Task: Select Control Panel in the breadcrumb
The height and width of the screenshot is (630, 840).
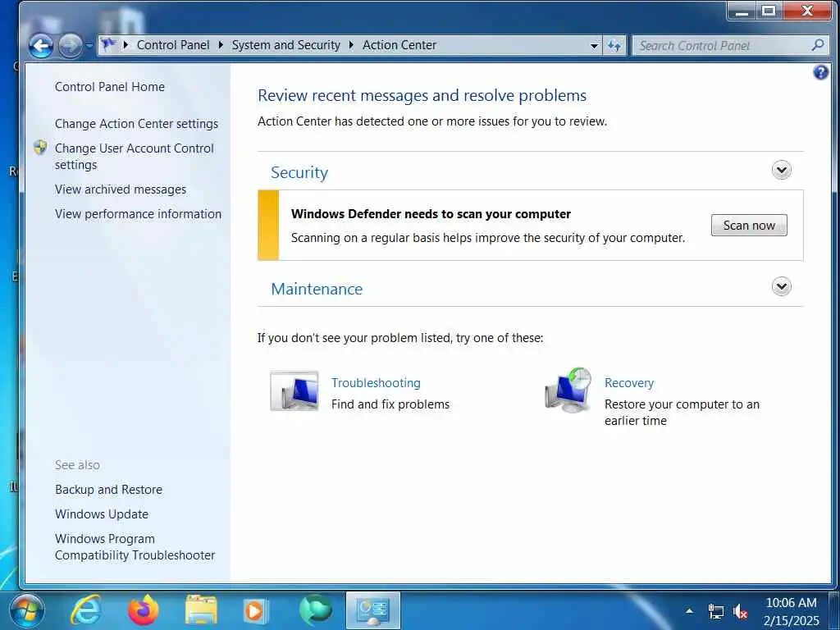Action: pyautogui.click(x=173, y=45)
